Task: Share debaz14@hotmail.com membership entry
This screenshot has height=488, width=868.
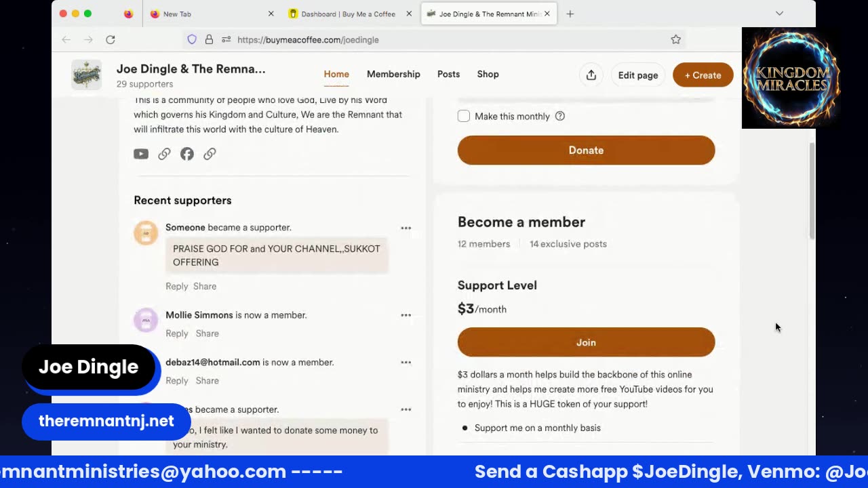Action: 207,380
